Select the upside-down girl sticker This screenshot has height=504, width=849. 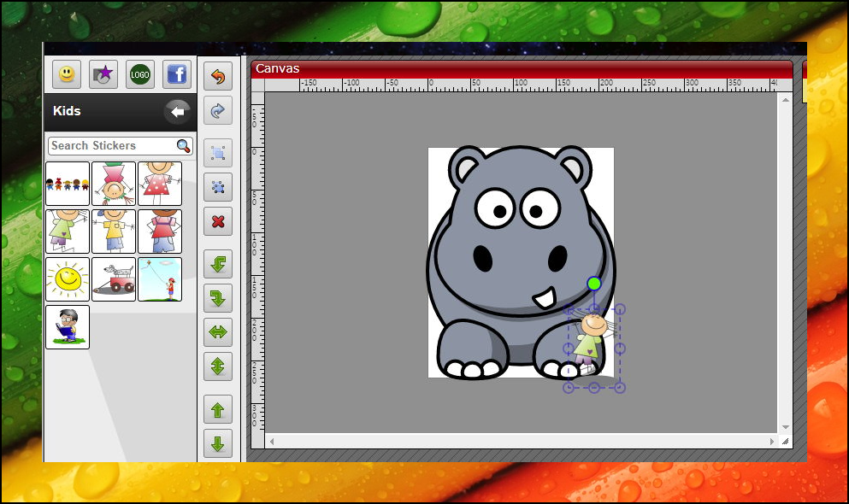coord(114,184)
